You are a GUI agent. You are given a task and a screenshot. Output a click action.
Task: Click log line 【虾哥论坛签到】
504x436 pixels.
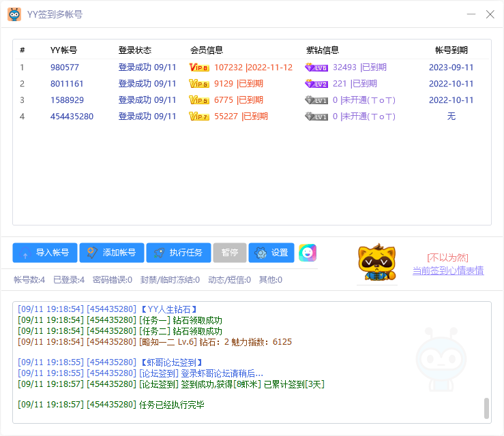click(110, 363)
